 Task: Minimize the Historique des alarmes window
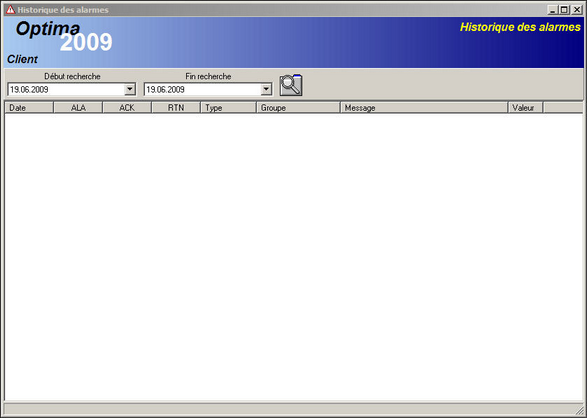pyautogui.click(x=553, y=10)
